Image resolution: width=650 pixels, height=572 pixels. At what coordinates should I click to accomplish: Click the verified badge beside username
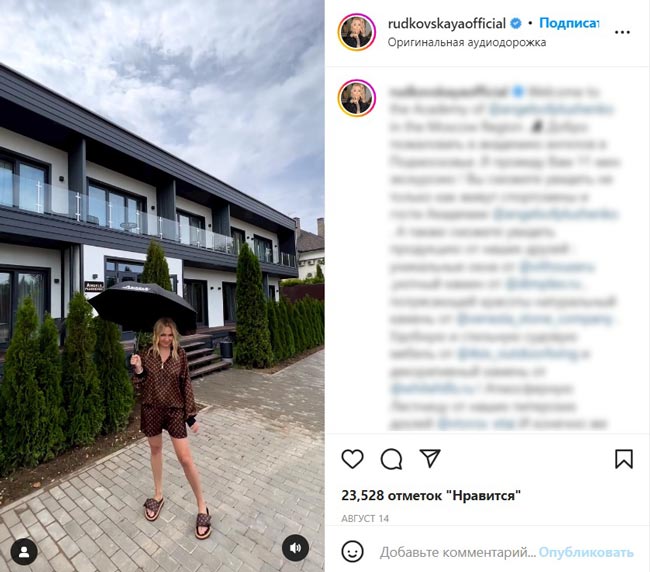516,24
